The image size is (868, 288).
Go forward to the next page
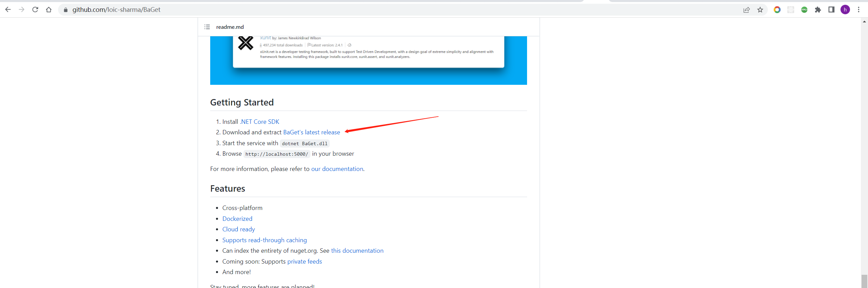pyautogui.click(x=21, y=9)
